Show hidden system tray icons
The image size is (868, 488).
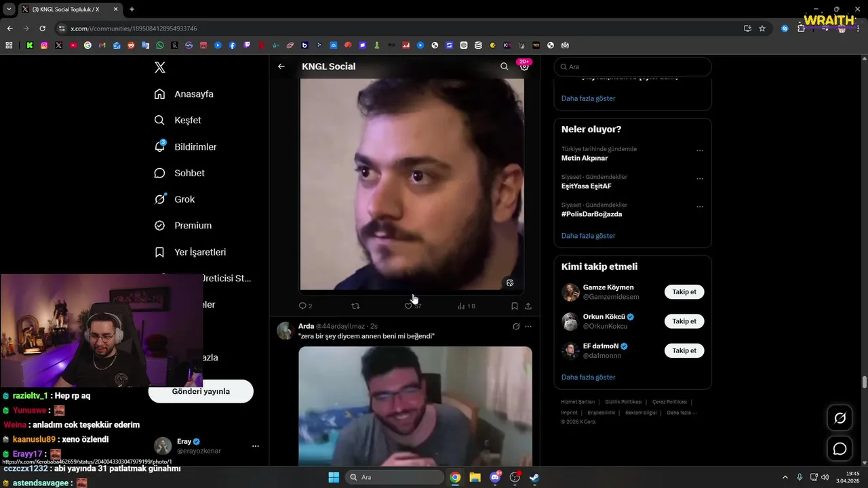(x=786, y=477)
